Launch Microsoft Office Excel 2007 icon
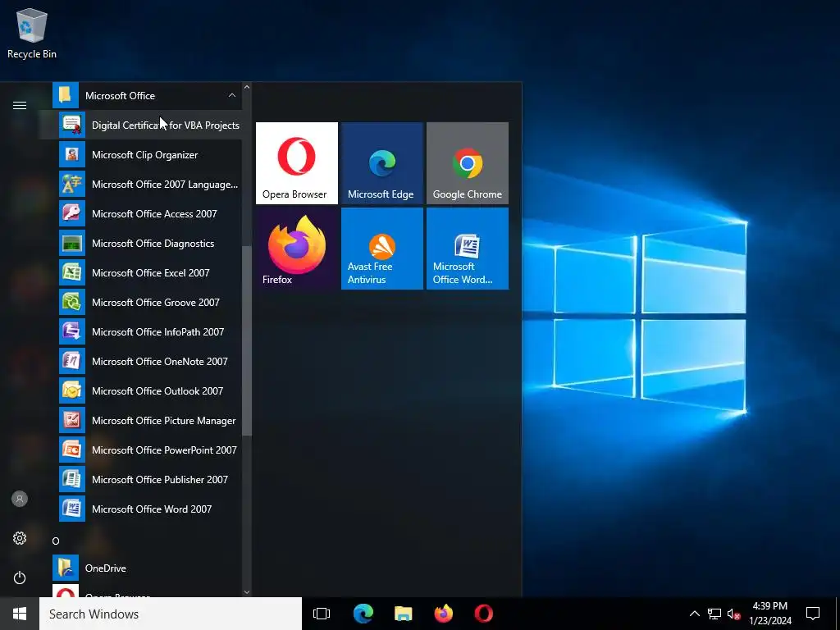The width and height of the screenshot is (840, 630). (x=72, y=272)
